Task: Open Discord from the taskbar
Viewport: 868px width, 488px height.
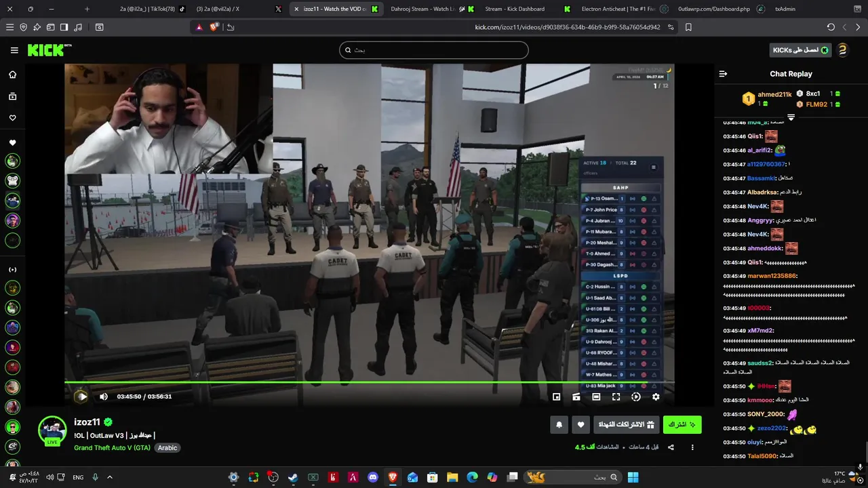Action: (373, 477)
